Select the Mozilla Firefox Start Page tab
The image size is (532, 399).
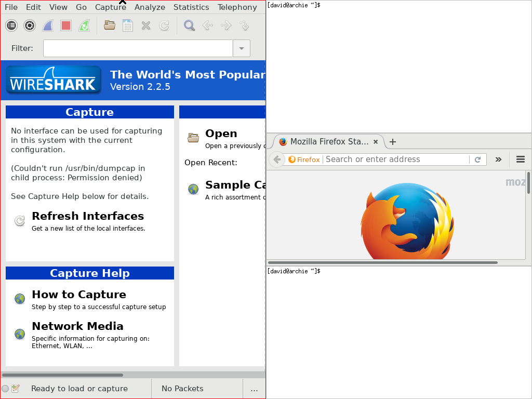coord(329,142)
